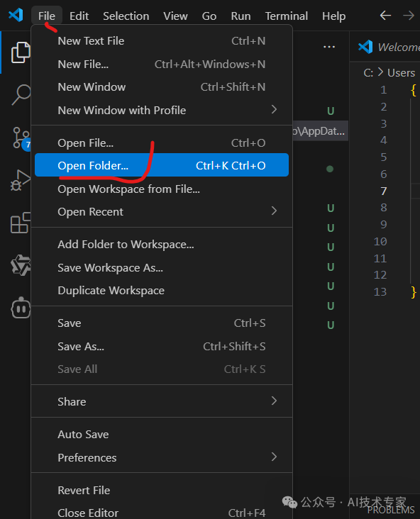Click the go back arrow in title bar

tap(385, 16)
